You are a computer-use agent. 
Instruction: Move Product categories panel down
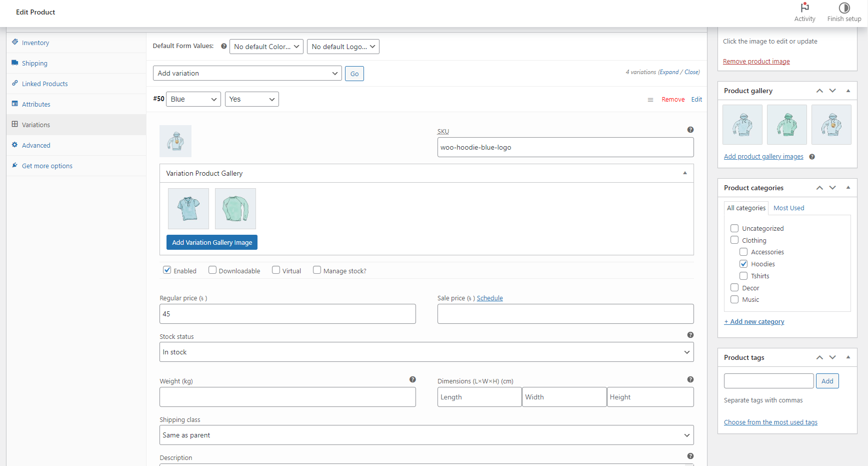click(832, 188)
